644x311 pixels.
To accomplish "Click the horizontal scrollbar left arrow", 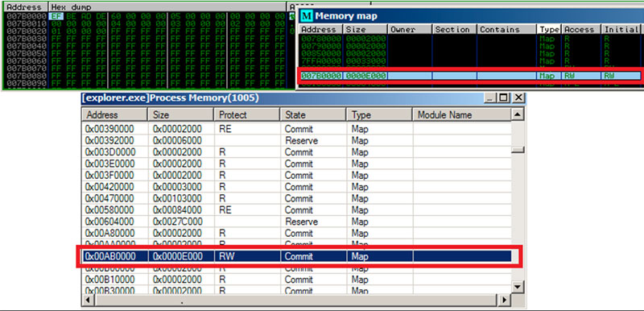I will pyautogui.click(x=87, y=300).
